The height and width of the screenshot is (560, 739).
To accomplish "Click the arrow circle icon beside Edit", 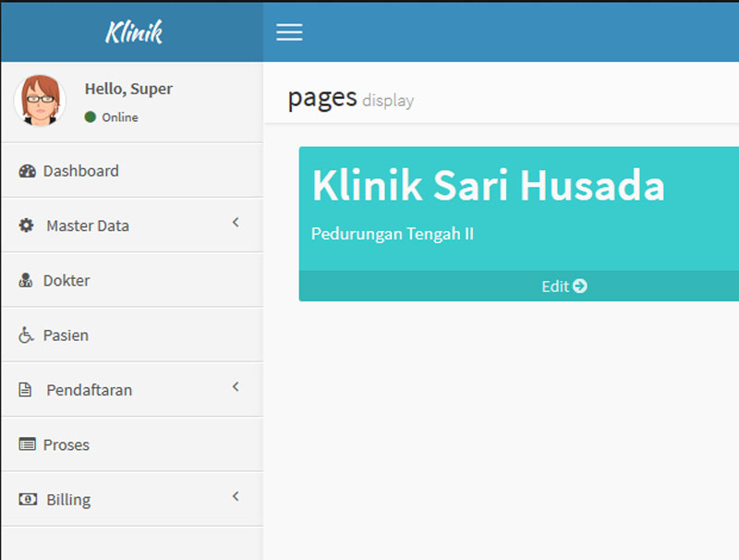I will click(x=580, y=286).
